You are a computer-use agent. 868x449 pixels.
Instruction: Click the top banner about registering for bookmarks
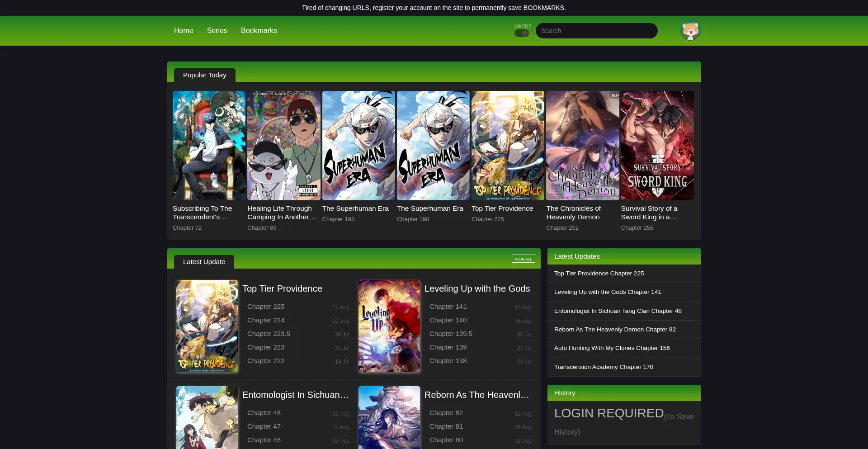(x=434, y=8)
